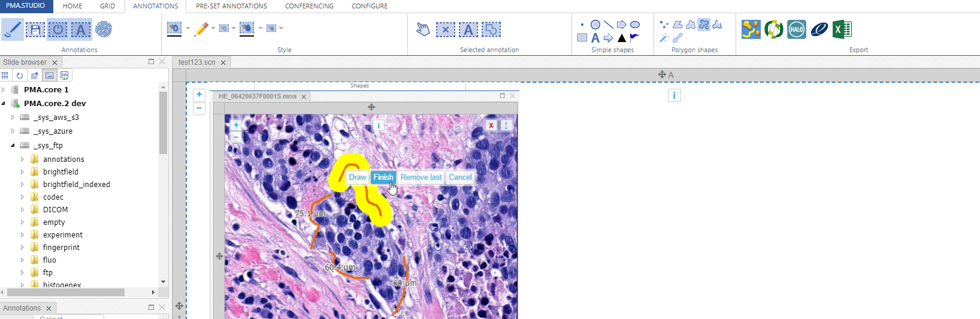Switch to the PRE-SET ANNOTATIONS ribbon tab

(x=231, y=6)
